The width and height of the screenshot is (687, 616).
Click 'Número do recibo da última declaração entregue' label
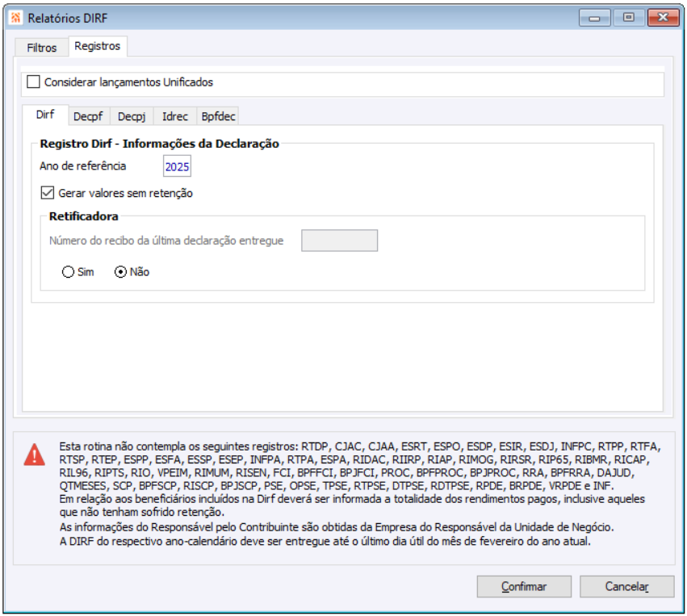pos(166,241)
